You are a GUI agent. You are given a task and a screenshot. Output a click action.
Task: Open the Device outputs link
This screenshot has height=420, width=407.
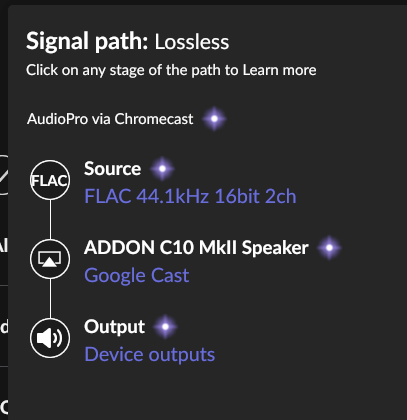click(150, 354)
